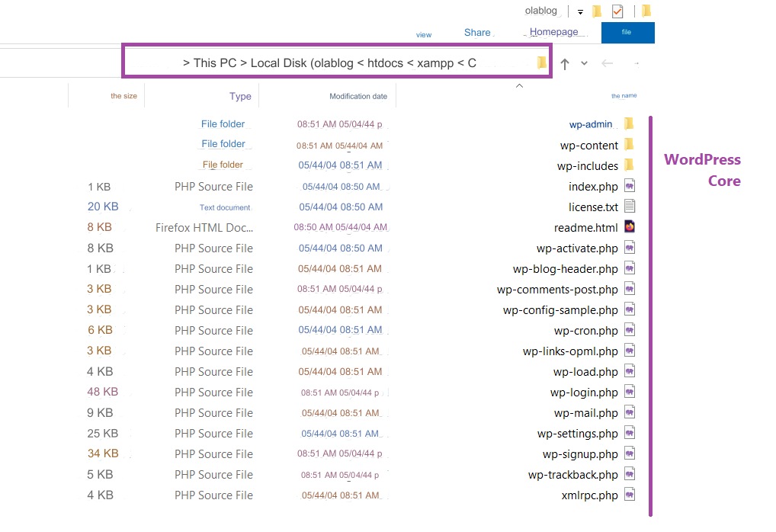Select the wp-links-opml.php file icon
This screenshot has height=532, width=776.
point(630,351)
